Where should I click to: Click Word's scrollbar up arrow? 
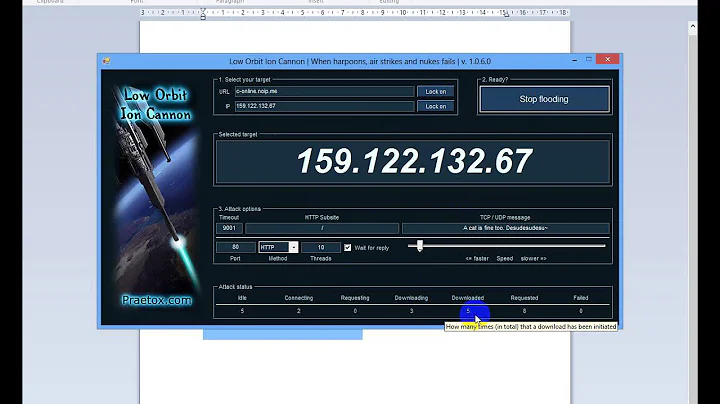coord(692,27)
